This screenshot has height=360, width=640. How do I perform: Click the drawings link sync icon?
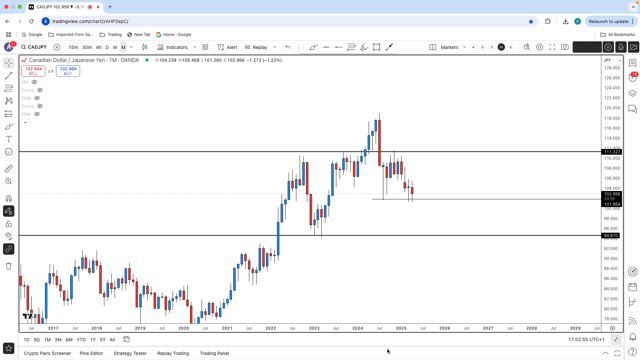pyautogui.click(x=9, y=249)
